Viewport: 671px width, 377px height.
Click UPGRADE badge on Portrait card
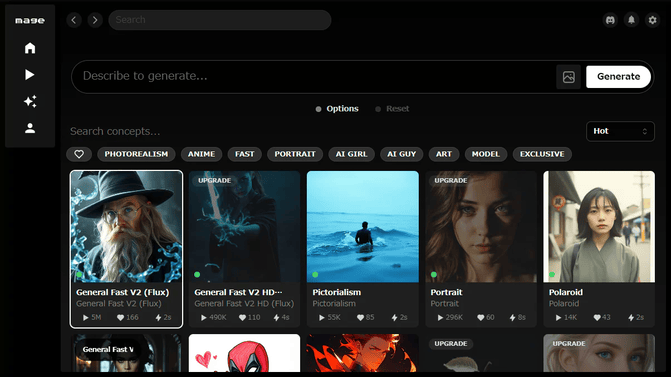[451, 181]
